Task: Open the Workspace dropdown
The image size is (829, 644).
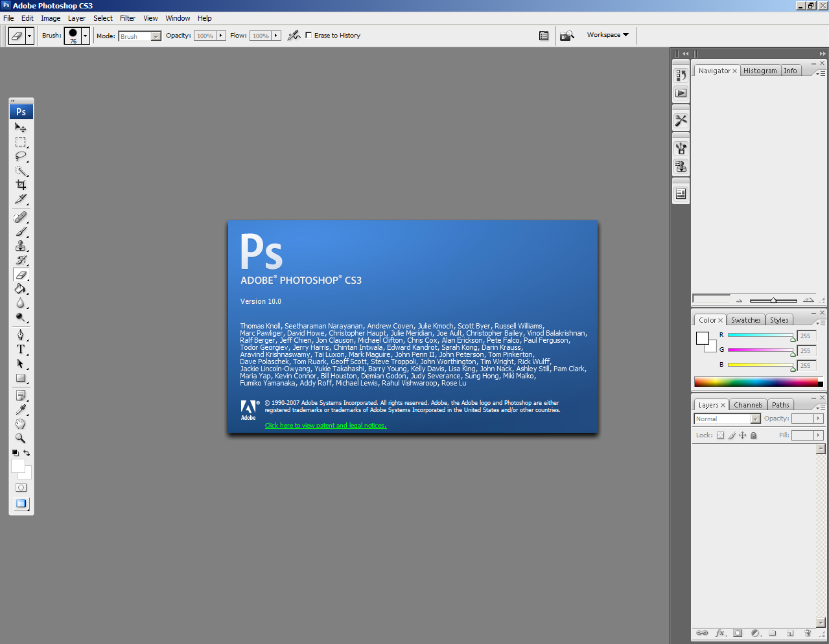Action: [x=608, y=35]
